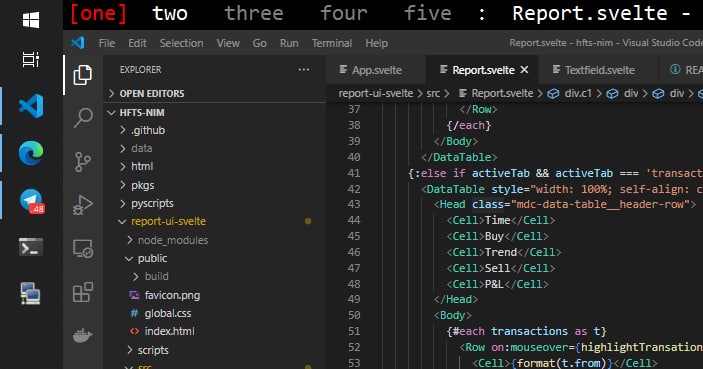Switch to Visual Studio Code taskbar icon

31,106
